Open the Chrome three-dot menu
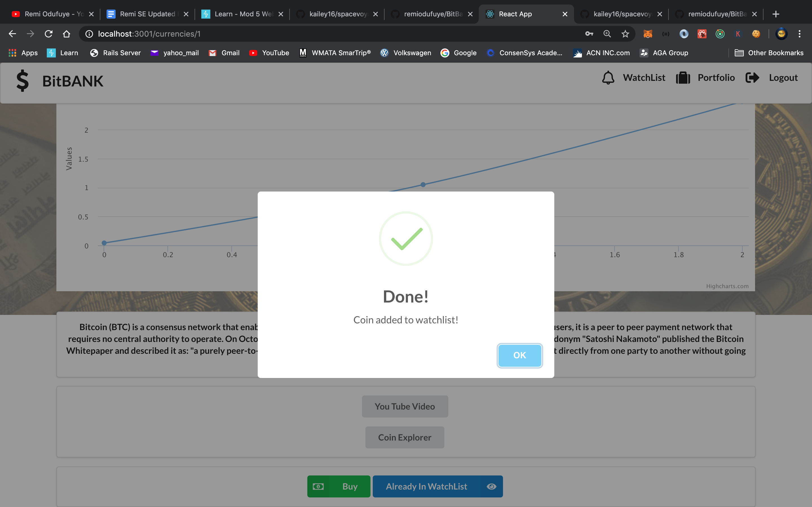812x507 pixels. (799, 34)
